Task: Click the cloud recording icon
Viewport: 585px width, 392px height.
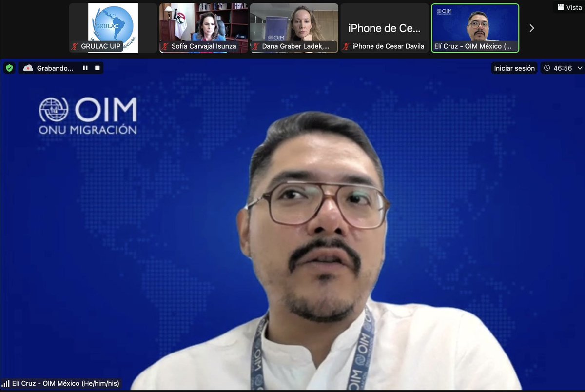Action: pos(28,68)
